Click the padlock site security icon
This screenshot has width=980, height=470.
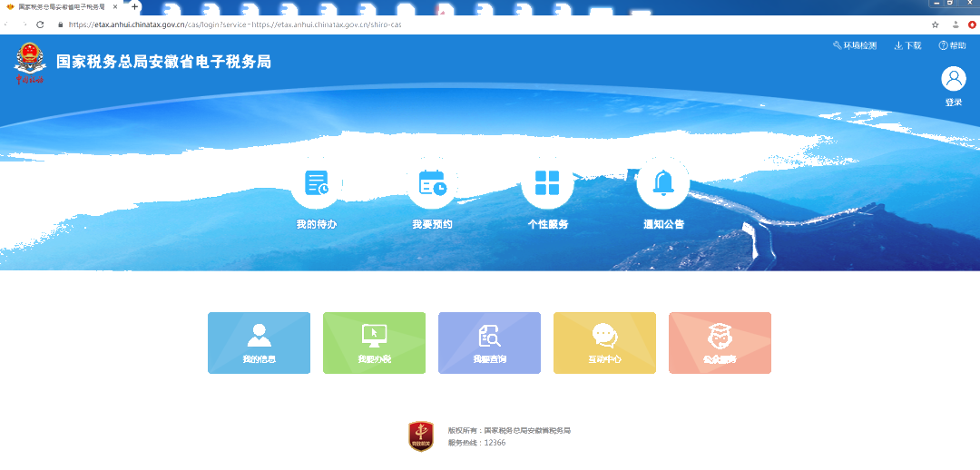(61, 25)
